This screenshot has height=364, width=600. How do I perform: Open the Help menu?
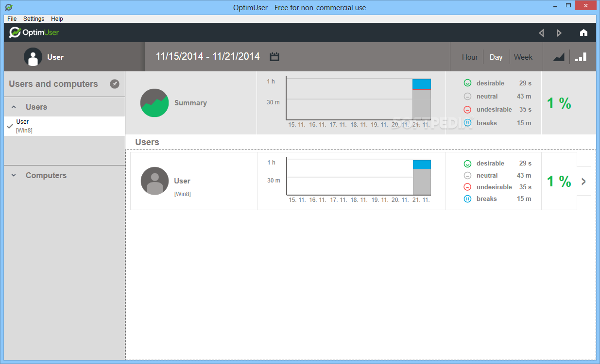click(x=57, y=19)
